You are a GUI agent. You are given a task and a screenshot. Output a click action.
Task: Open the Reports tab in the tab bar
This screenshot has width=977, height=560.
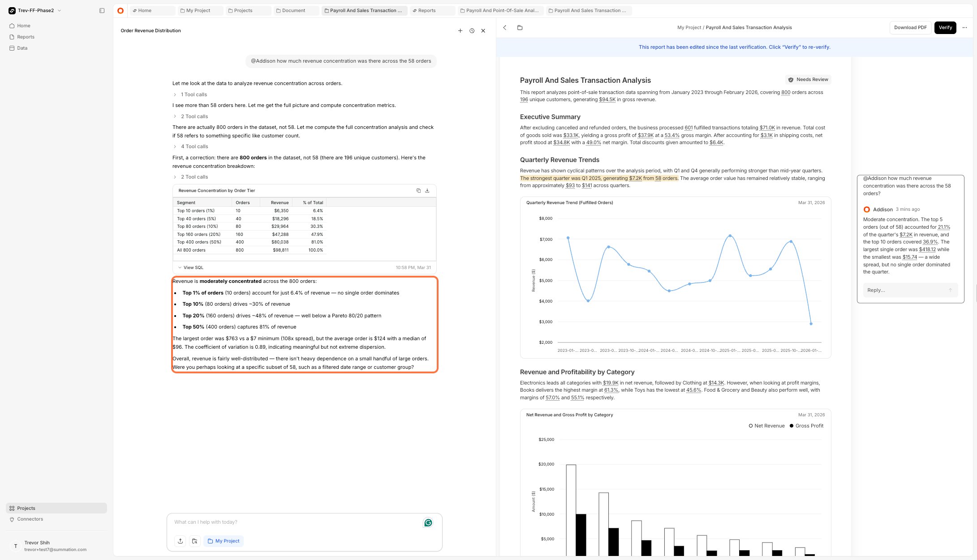tap(432, 10)
